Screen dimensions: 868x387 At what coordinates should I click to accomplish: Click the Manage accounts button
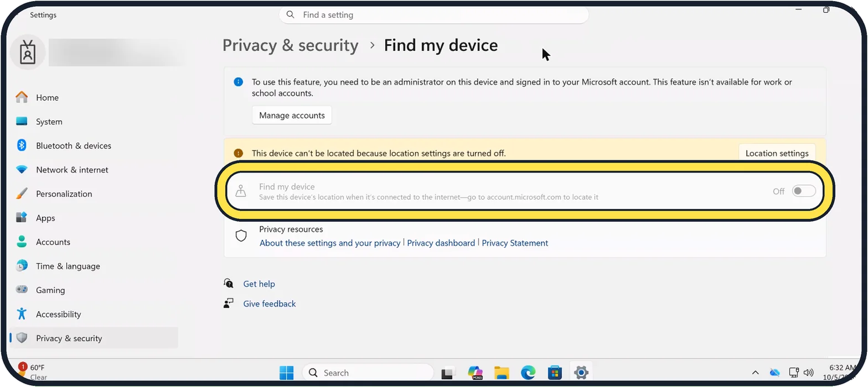pyautogui.click(x=292, y=116)
